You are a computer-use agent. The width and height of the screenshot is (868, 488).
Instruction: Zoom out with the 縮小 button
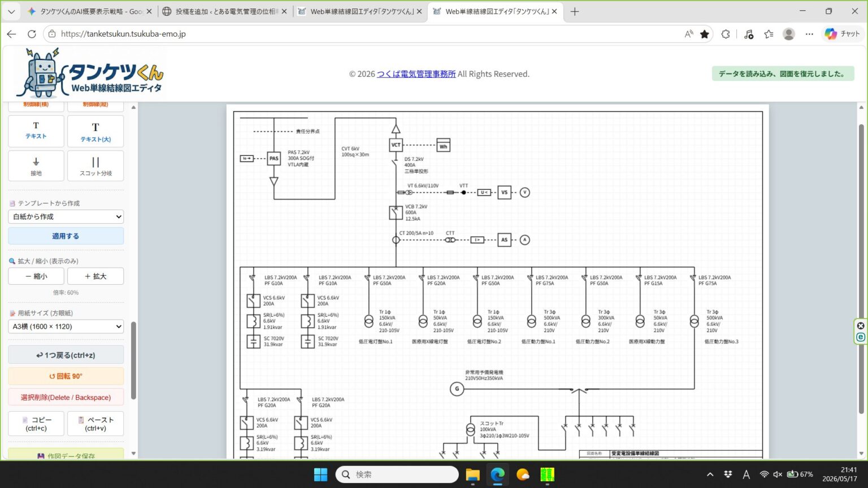point(36,276)
